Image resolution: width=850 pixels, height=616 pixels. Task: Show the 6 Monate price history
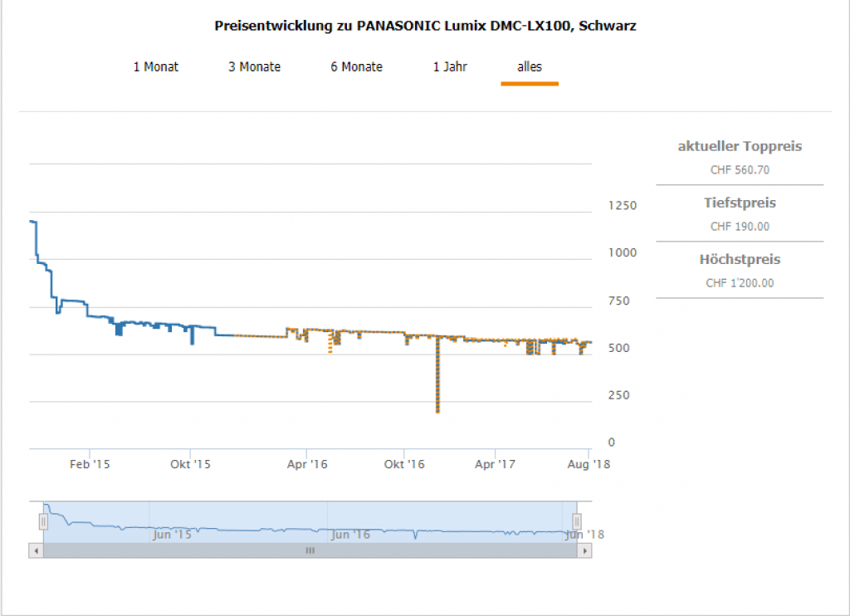point(356,66)
